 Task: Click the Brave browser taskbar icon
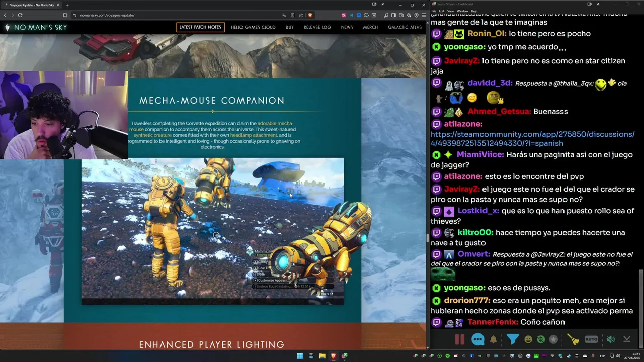coord(333,356)
